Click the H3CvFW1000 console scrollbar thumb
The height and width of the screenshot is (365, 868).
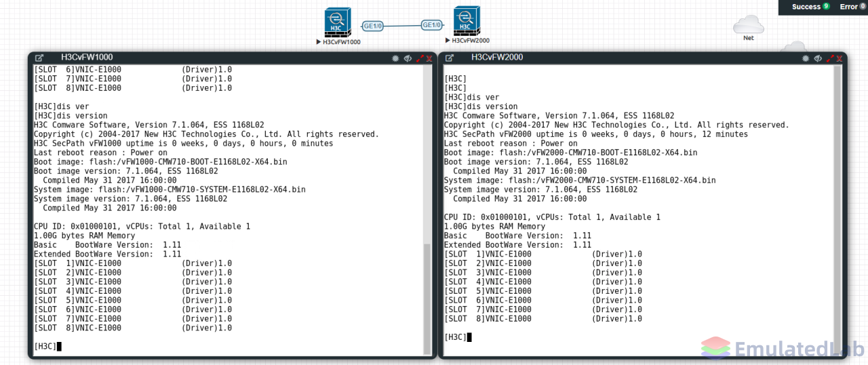[427, 299]
